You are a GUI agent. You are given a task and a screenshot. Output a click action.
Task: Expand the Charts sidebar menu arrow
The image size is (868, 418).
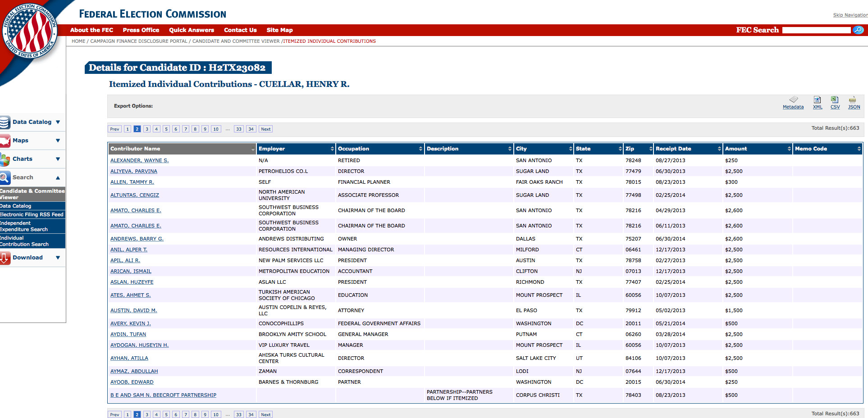click(x=58, y=159)
